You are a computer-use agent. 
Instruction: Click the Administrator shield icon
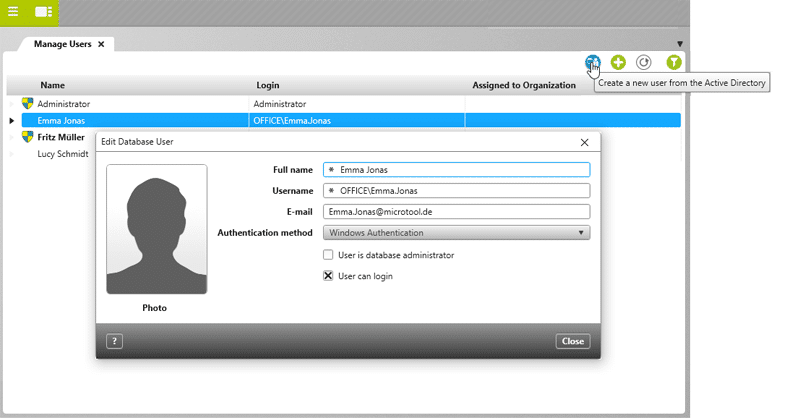pyautogui.click(x=28, y=103)
